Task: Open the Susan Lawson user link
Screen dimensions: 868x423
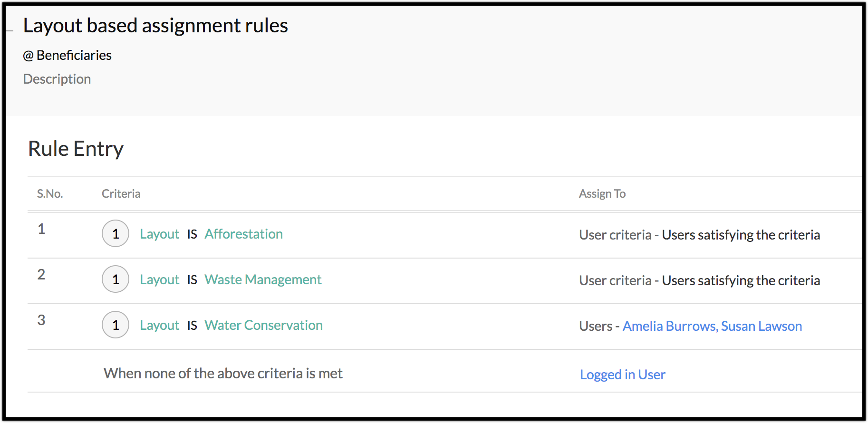Action: (762, 326)
